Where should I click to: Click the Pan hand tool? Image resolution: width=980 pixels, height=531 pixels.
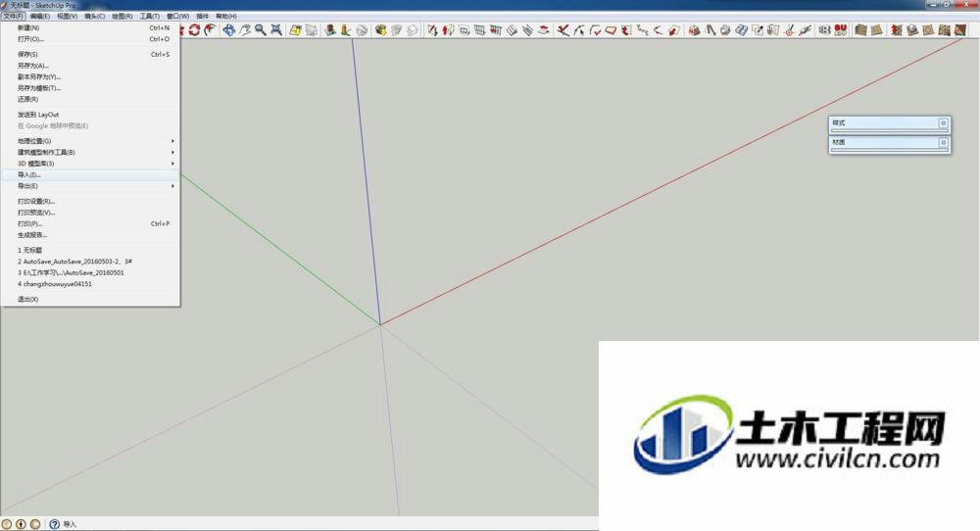pyautogui.click(x=245, y=30)
